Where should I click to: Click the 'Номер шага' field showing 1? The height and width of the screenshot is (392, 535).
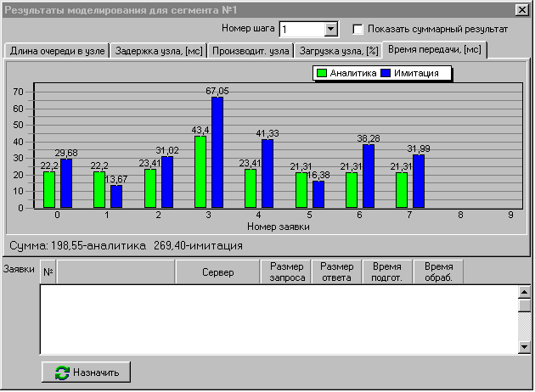click(302, 30)
